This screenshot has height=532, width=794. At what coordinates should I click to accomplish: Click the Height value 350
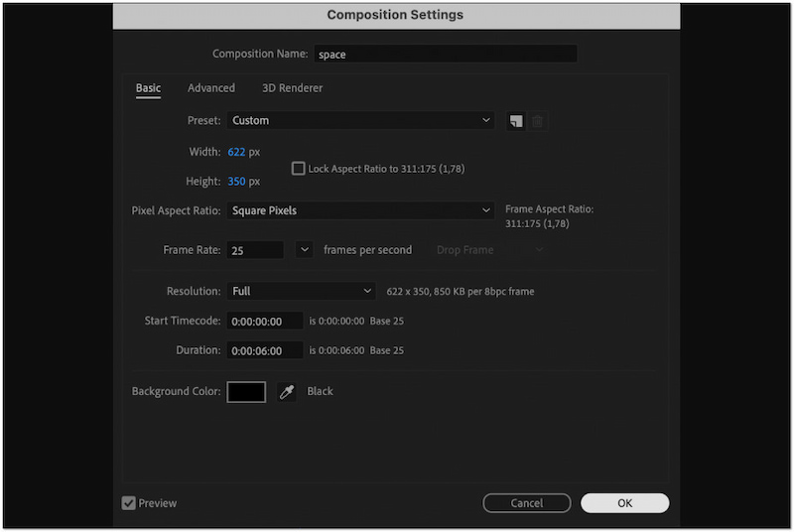pyautogui.click(x=236, y=182)
